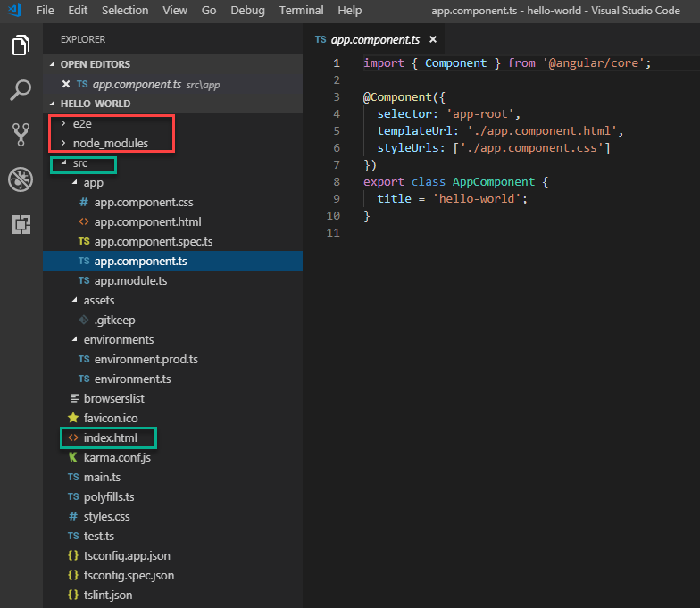Open index.html in the file tree
The width and height of the screenshot is (700, 608).
(x=110, y=437)
